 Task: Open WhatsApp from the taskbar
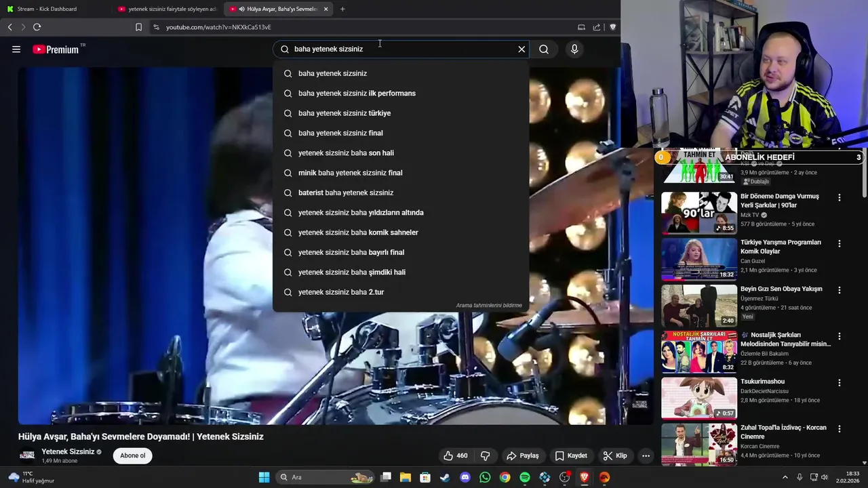click(x=485, y=477)
